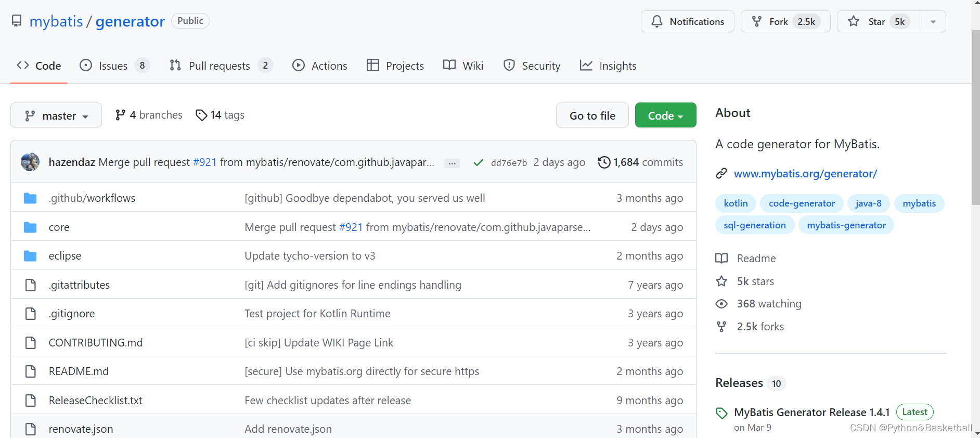Screen dimensions: 980x438
Task: Click the 2.5k fork count badge
Action: pos(806,21)
